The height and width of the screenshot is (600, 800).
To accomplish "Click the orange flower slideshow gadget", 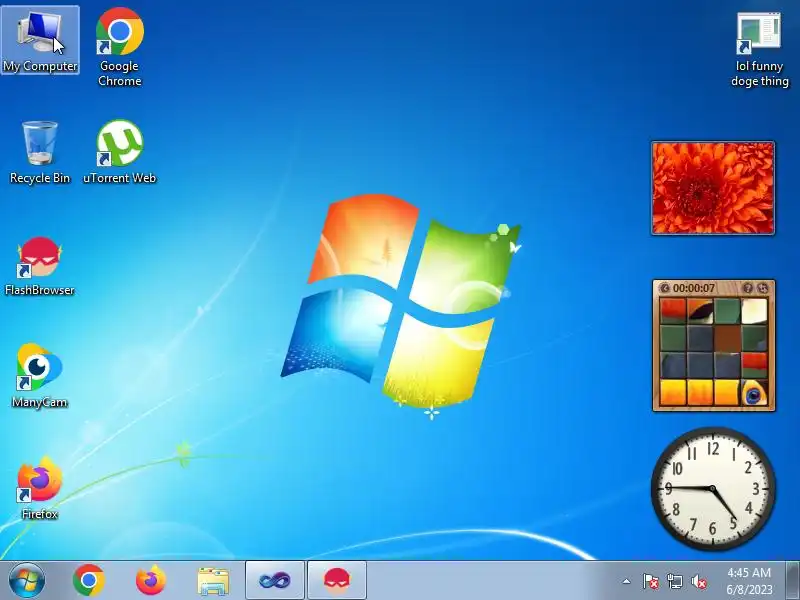I will (x=713, y=188).
